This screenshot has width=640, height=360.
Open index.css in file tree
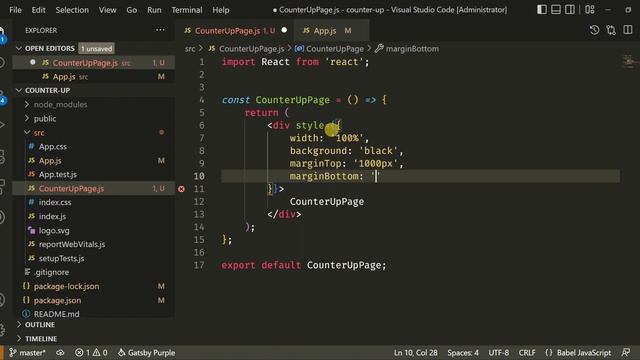click(94, 202)
